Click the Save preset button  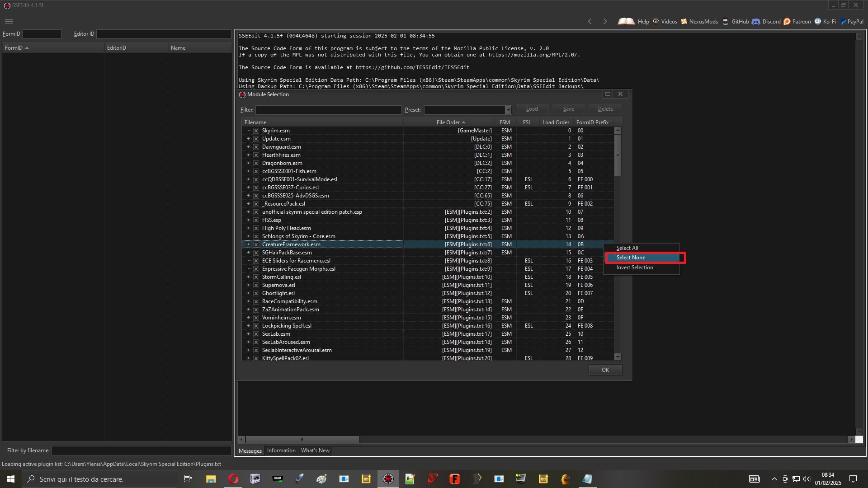[568, 109]
